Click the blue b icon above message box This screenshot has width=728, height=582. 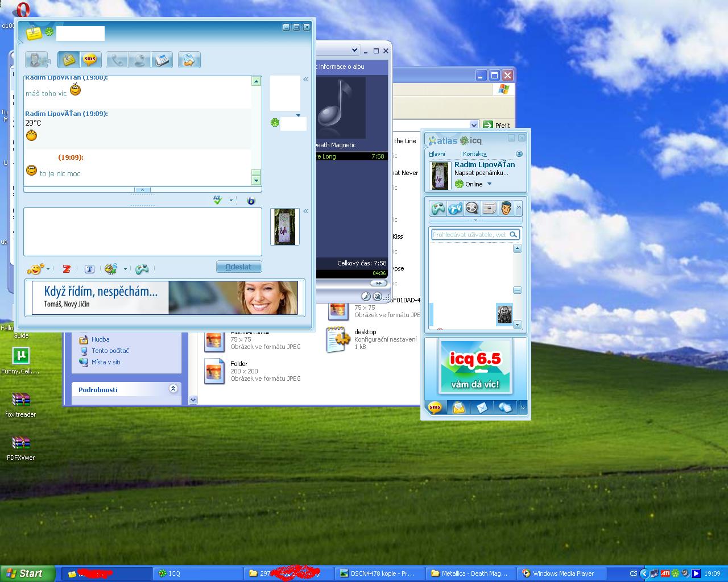click(251, 201)
